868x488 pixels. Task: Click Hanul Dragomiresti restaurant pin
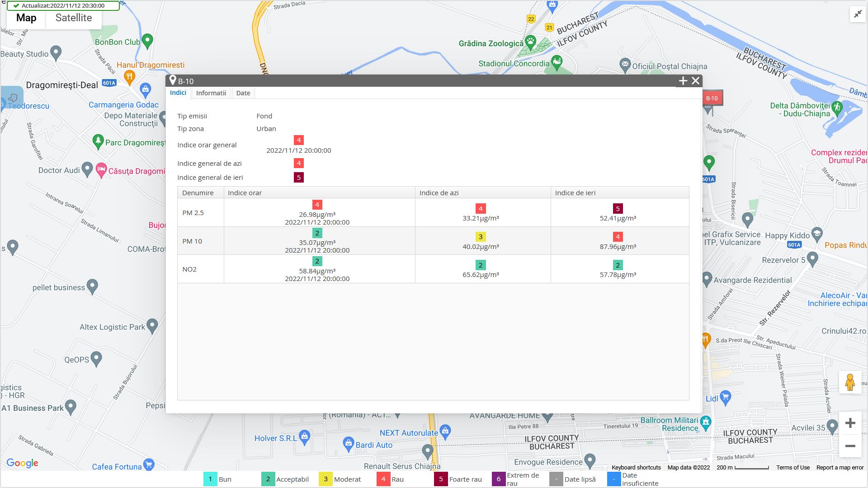click(x=129, y=77)
